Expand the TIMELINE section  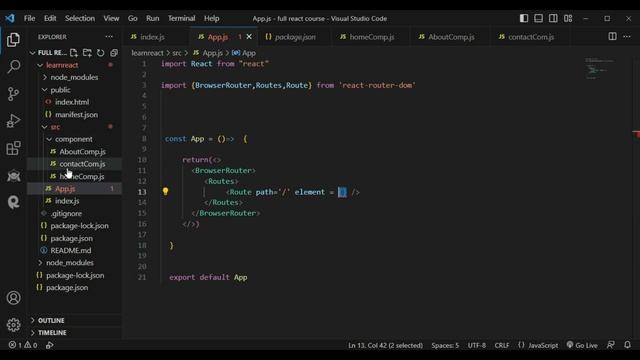point(52,333)
